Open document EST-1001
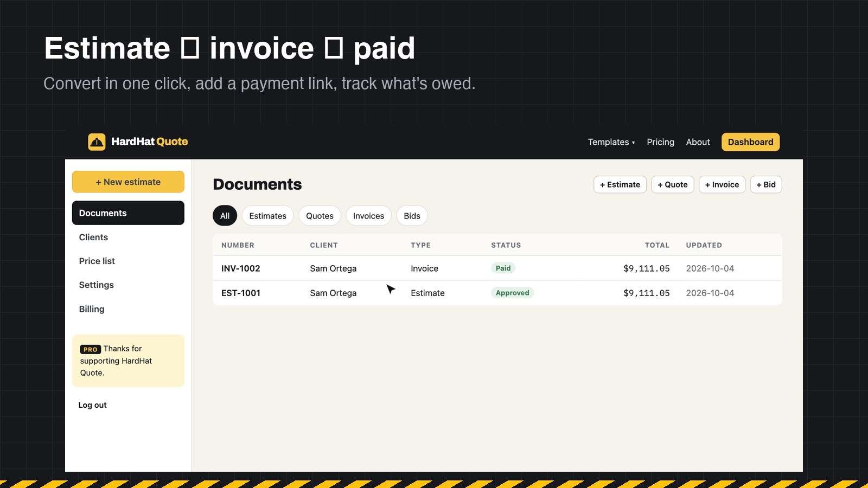The image size is (868, 488). 241,293
